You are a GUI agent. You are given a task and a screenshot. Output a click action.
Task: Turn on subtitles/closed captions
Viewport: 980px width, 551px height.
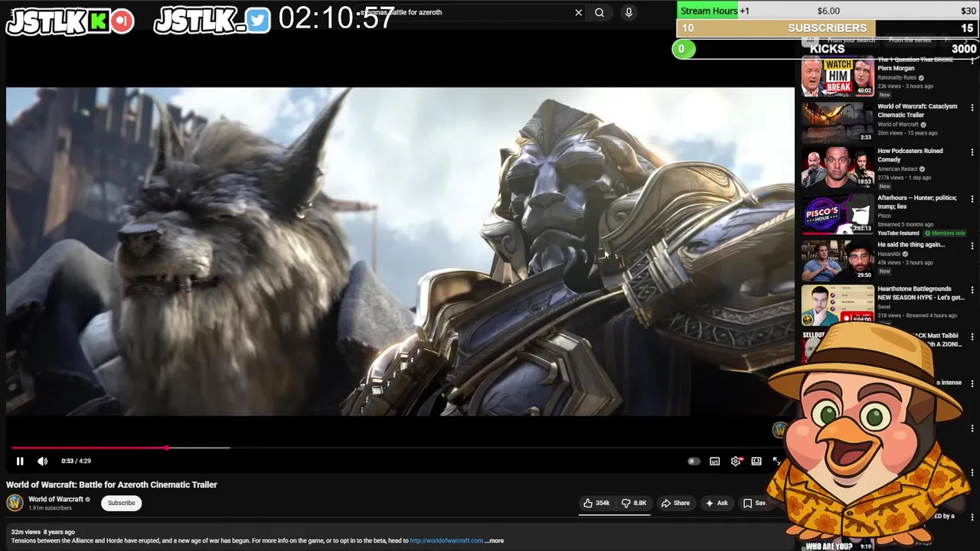pos(714,461)
